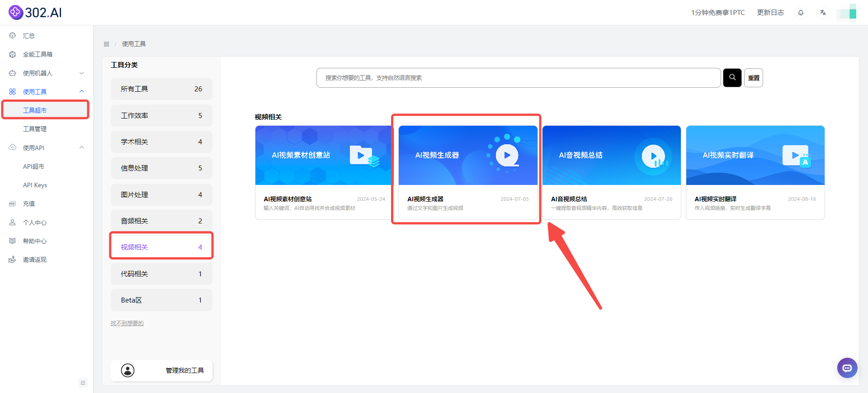This screenshot has width=868, height=393.
Task: Click the language translate icon
Action: pos(823,13)
